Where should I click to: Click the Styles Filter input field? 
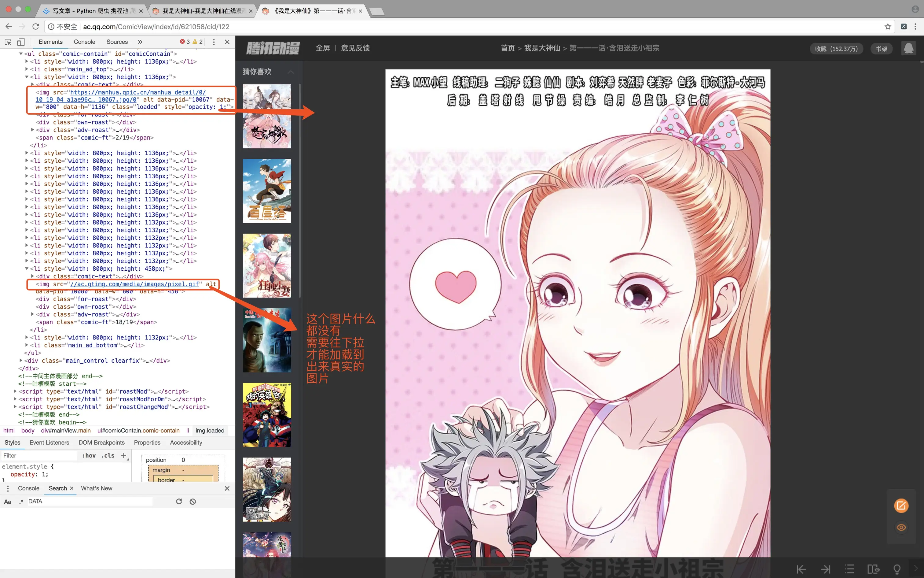pyautogui.click(x=39, y=455)
